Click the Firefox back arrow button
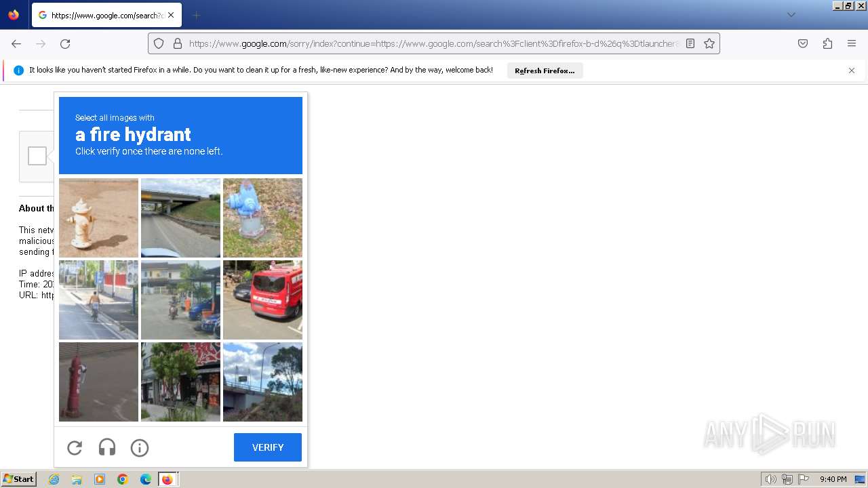Screen dimensions: 868x488 point(16,43)
